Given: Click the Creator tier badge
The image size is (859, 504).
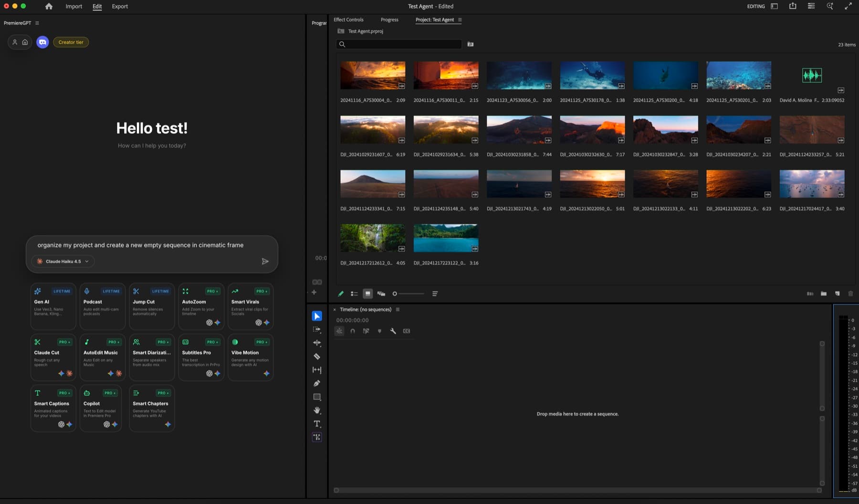Looking at the screenshot, I should pos(71,42).
